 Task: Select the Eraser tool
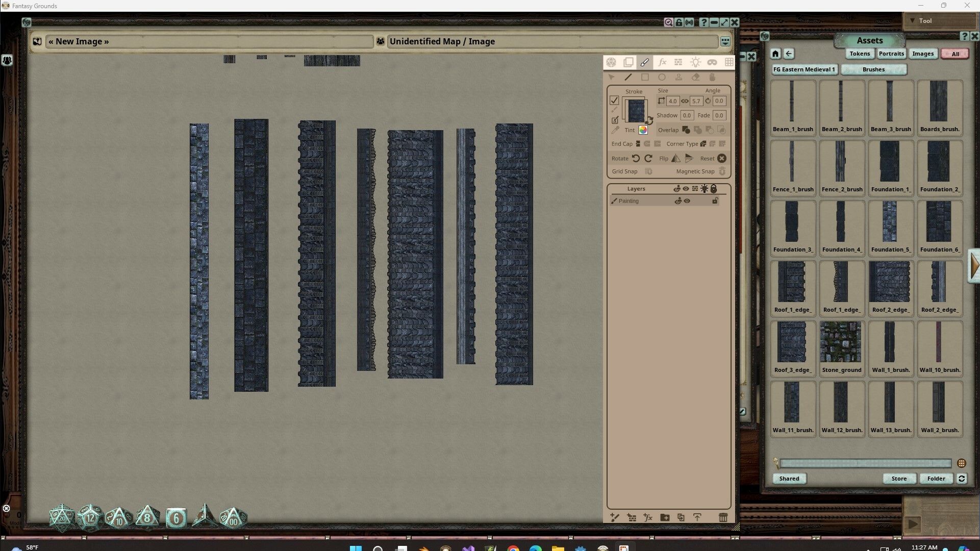tap(696, 77)
